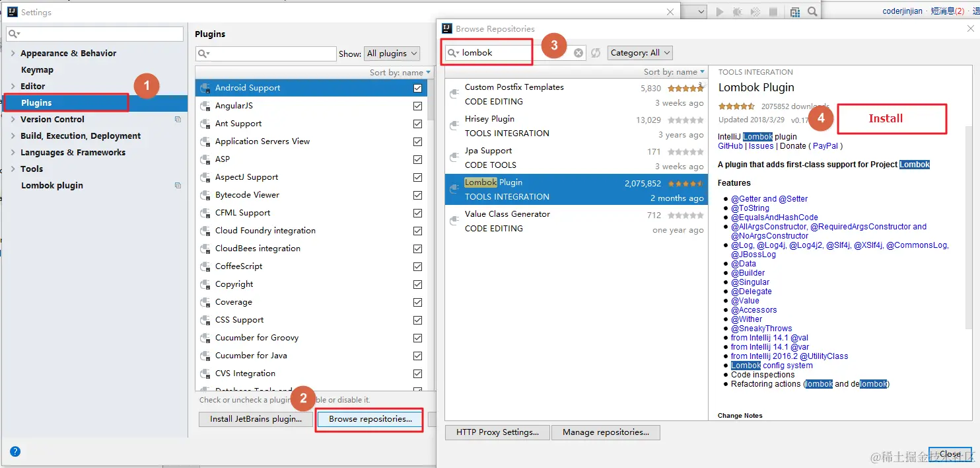Click the refresh repositories icon
The image size is (980, 468).
[596, 53]
